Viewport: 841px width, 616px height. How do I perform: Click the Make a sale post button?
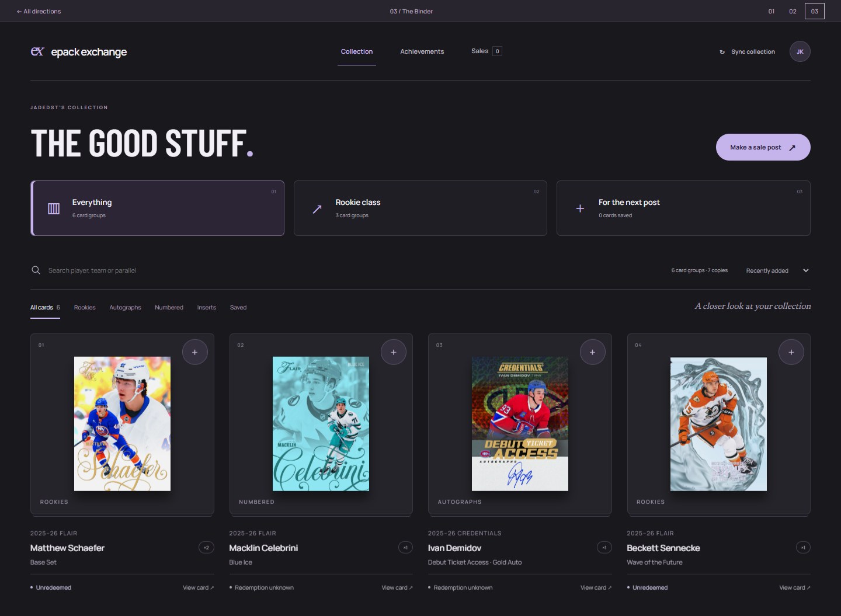click(763, 147)
